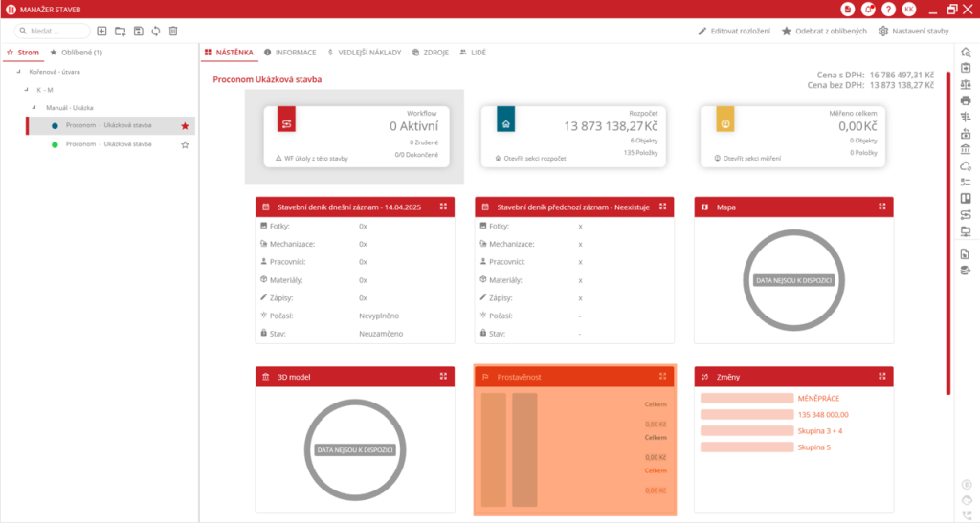Unfavorite the selected Proconom stavba red star
The height and width of the screenshot is (523, 980).
(185, 126)
